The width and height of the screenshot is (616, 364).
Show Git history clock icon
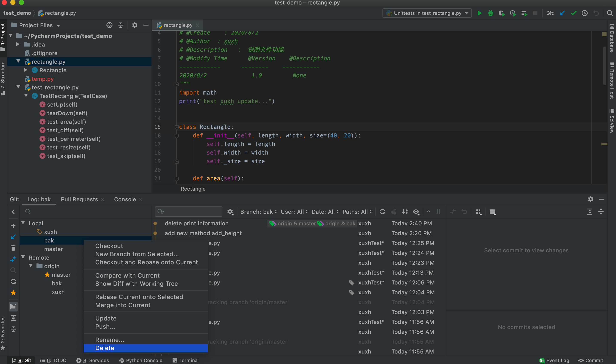585,13
